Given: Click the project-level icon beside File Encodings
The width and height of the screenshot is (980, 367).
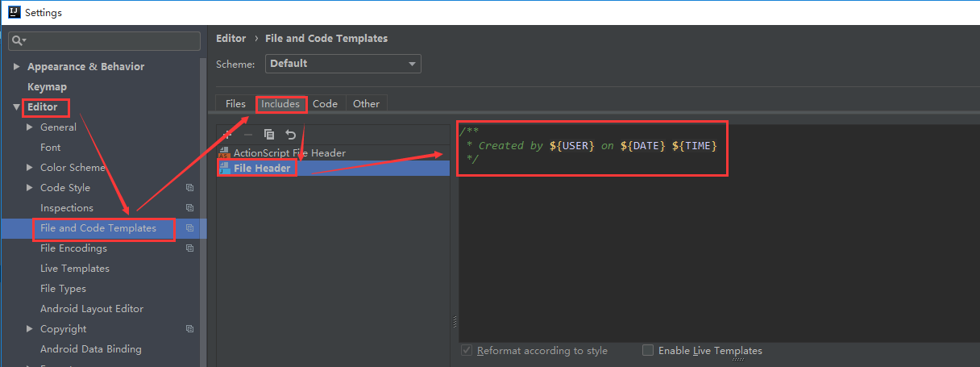Looking at the screenshot, I should (x=189, y=248).
